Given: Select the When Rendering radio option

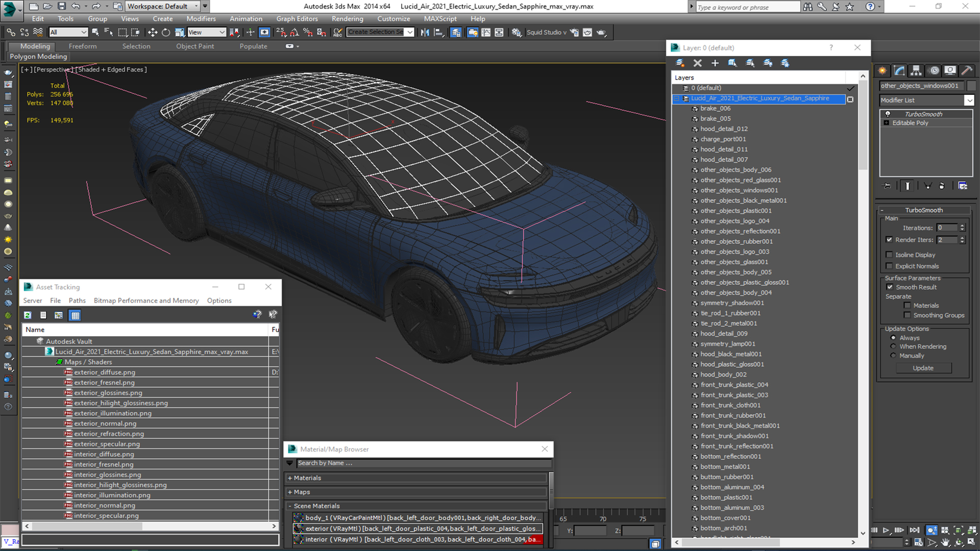Looking at the screenshot, I should 893,346.
